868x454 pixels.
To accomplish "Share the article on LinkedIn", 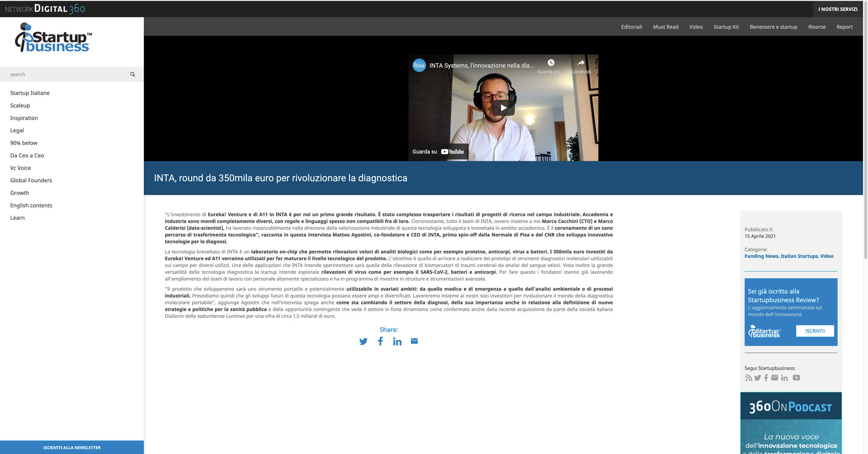I will click(397, 341).
